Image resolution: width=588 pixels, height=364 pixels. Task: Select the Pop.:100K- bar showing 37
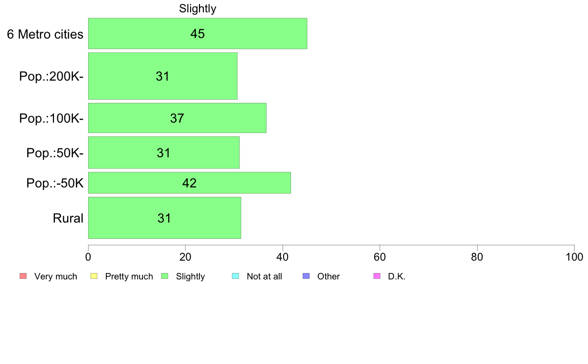pyautogui.click(x=177, y=118)
